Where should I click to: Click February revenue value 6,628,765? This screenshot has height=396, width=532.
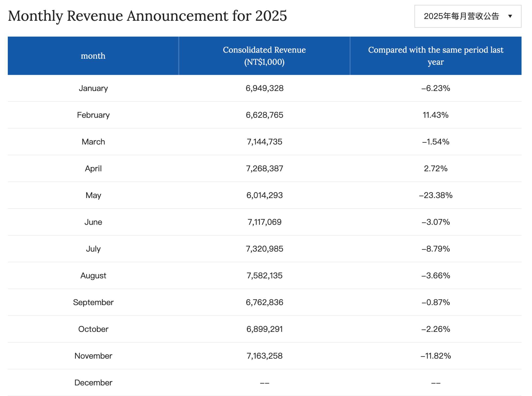(264, 115)
